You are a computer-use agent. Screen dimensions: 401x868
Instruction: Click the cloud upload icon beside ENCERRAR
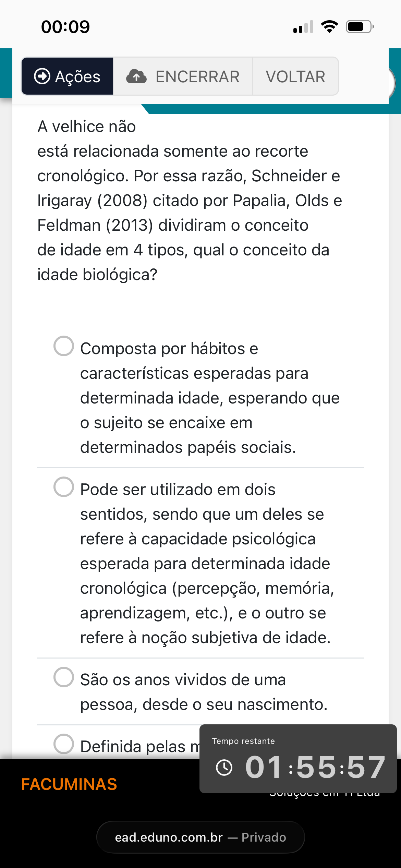pyautogui.click(x=136, y=76)
